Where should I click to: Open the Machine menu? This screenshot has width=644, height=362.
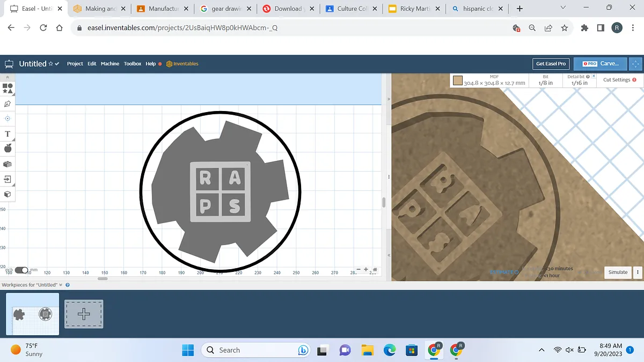(x=110, y=64)
